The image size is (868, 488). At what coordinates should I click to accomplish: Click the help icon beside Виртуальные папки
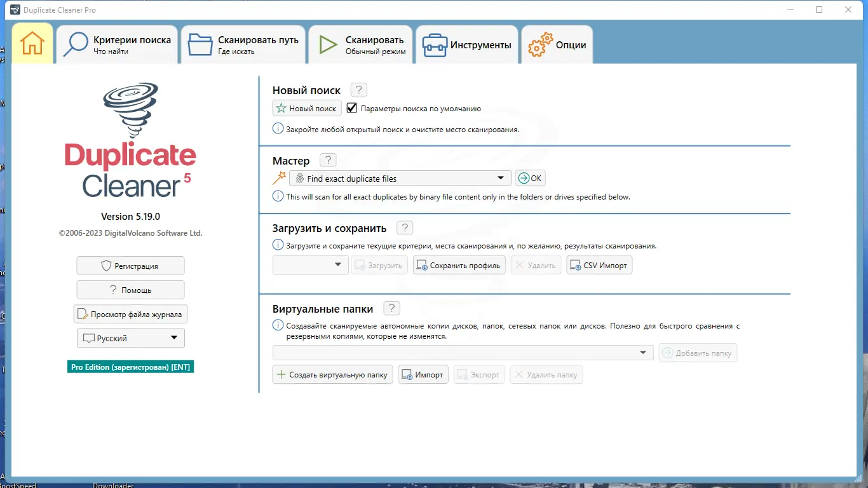[x=391, y=308]
